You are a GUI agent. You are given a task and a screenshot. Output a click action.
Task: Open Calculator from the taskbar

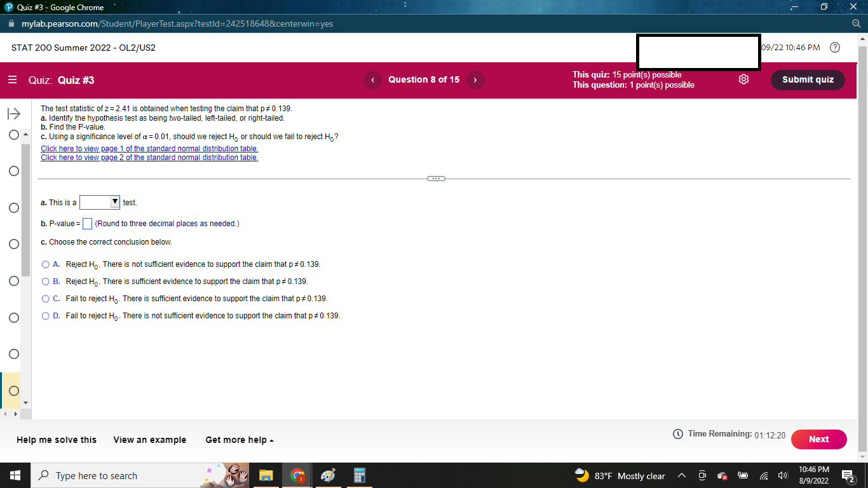pyautogui.click(x=358, y=475)
